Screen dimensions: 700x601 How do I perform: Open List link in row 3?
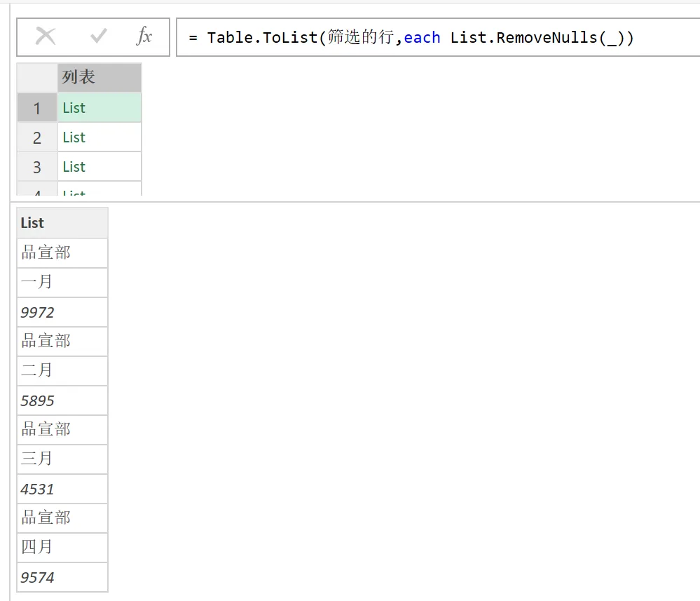click(74, 167)
